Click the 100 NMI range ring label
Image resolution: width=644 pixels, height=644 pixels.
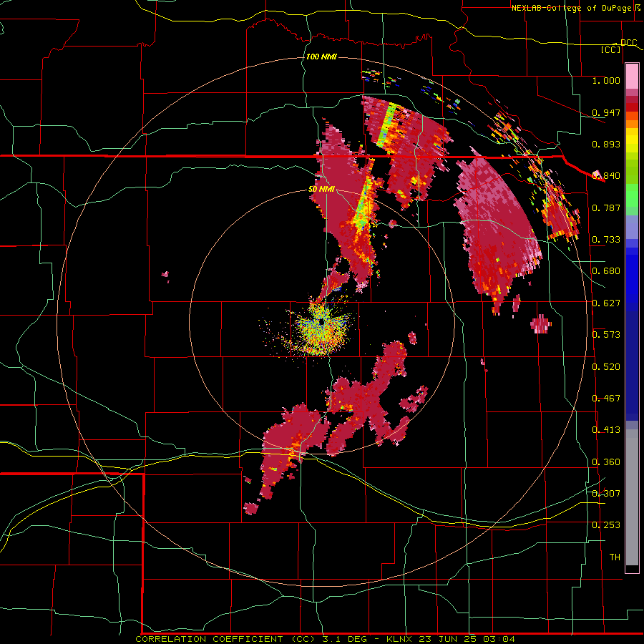point(321,57)
